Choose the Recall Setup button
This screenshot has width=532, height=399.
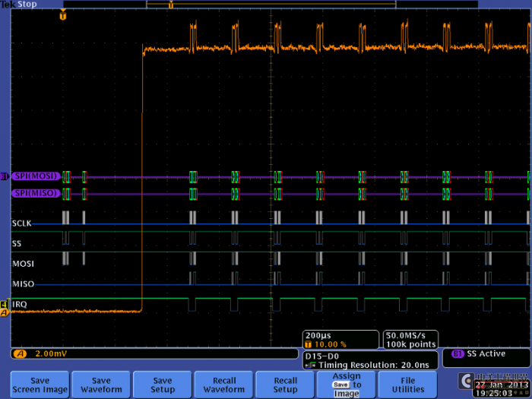point(285,385)
